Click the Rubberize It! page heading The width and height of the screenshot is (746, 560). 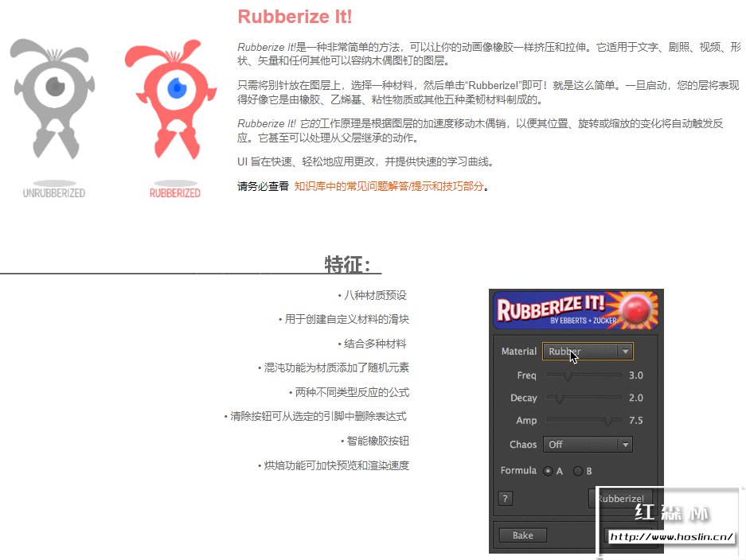(295, 17)
